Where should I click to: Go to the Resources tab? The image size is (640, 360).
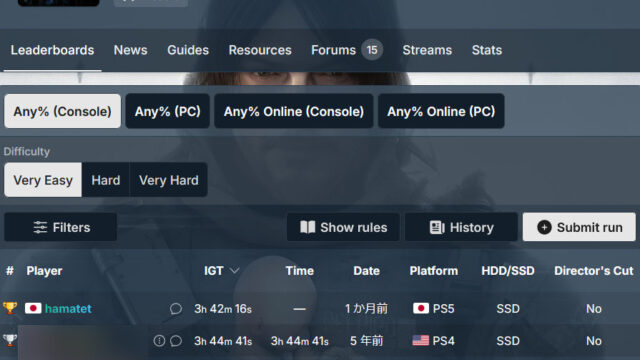click(x=260, y=50)
